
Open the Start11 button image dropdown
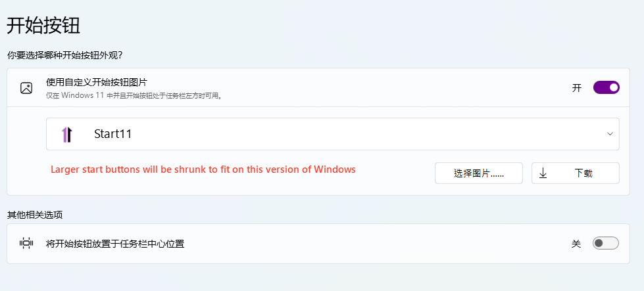(333, 134)
